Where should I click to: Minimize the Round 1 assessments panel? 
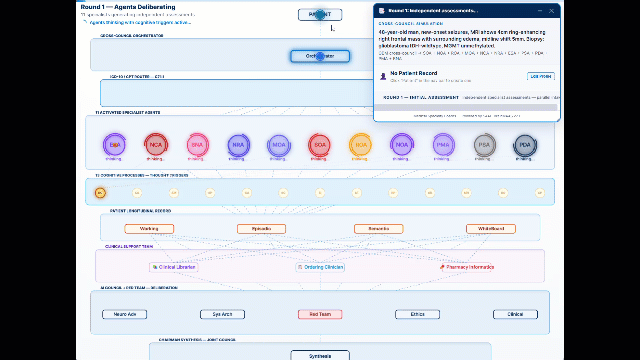coord(540,11)
